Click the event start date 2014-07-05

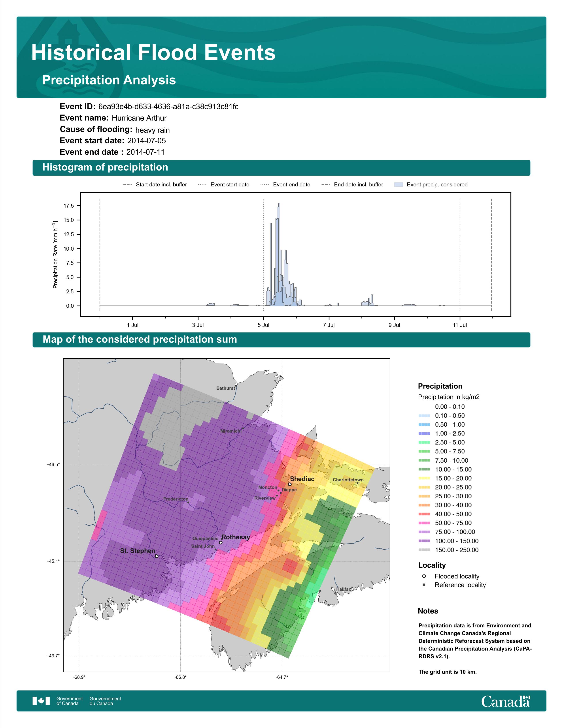click(x=146, y=141)
